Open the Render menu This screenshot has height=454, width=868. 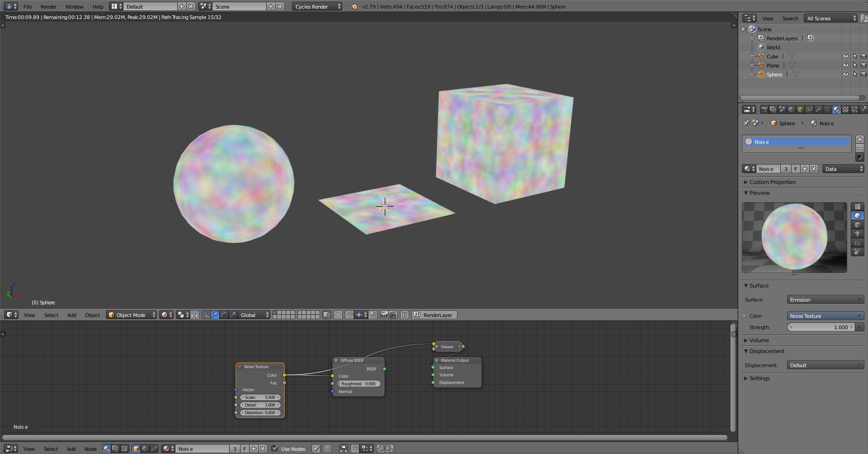point(48,6)
